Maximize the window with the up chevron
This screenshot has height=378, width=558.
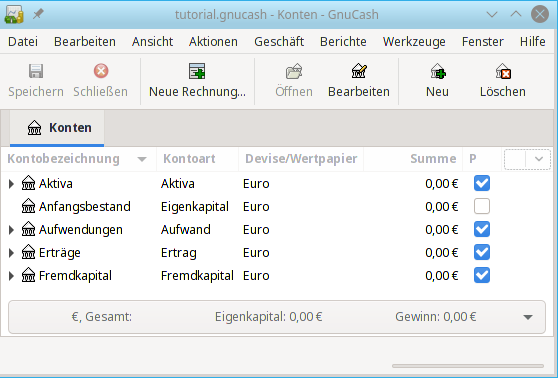(x=516, y=14)
